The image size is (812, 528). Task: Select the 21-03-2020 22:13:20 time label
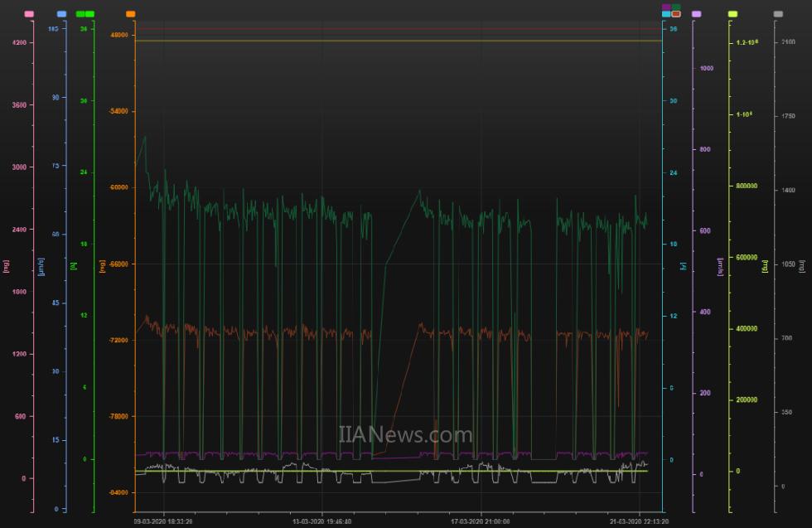(638, 522)
